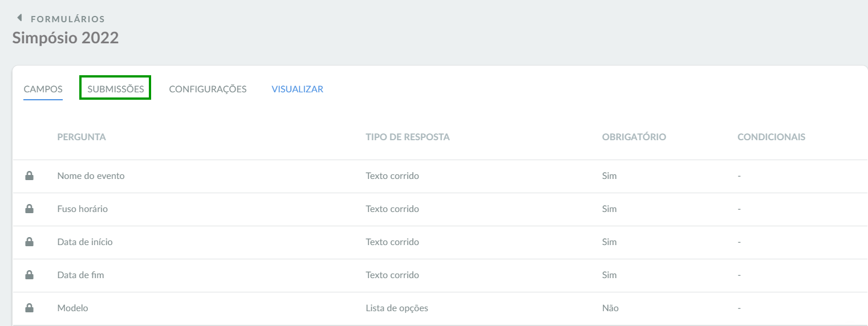Click Texto corrido in Data de início row
Screen dimensions: 868x326
[392, 242]
